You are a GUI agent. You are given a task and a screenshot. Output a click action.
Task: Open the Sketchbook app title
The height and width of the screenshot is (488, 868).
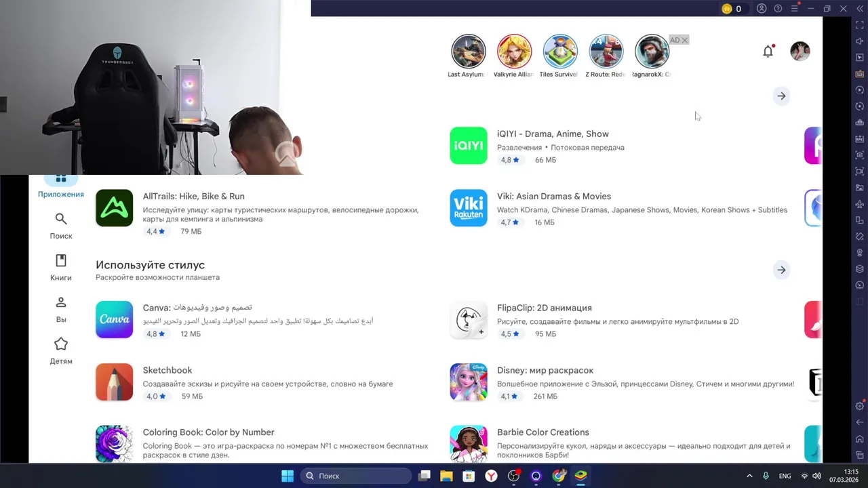[167, 370]
